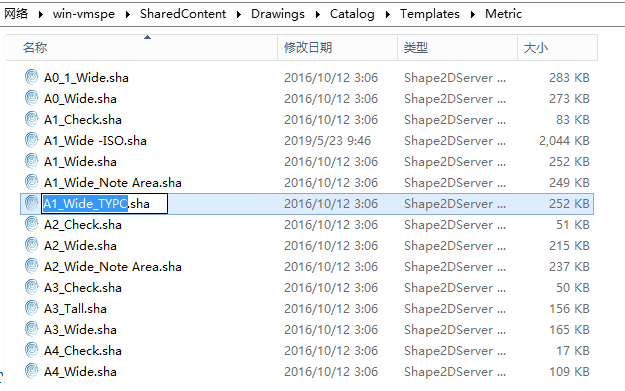
Task: Click the 2,044 KB size value
Action: pos(564,141)
